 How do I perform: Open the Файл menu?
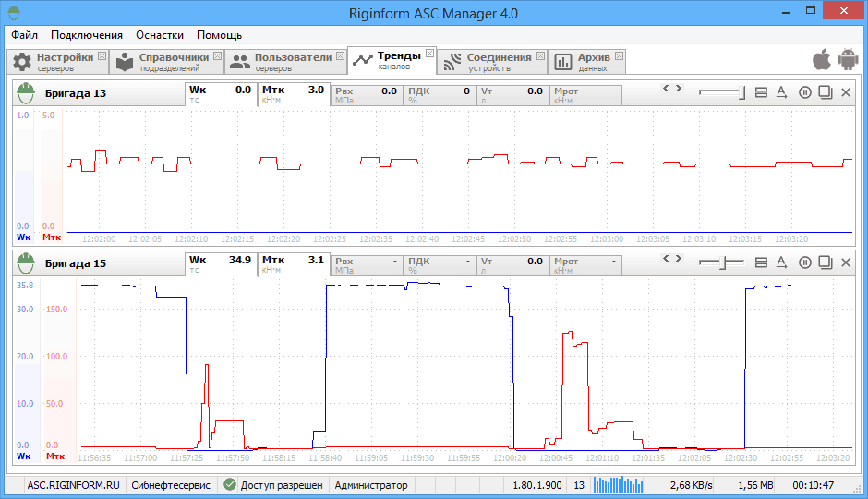click(25, 35)
